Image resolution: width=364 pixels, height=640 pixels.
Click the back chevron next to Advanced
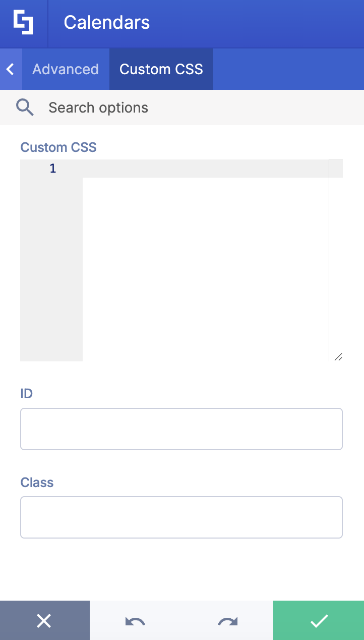[x=10, y=69]
